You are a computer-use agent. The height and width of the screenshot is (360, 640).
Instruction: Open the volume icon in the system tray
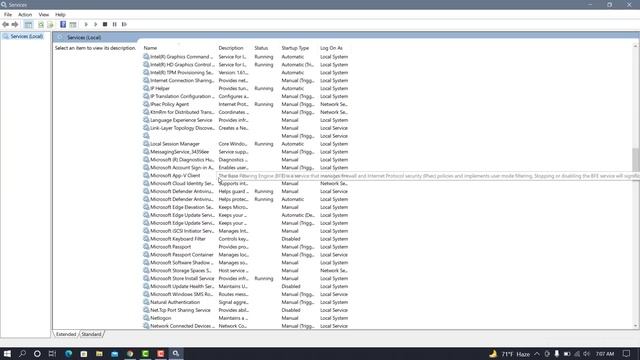(x=587, y=354)
